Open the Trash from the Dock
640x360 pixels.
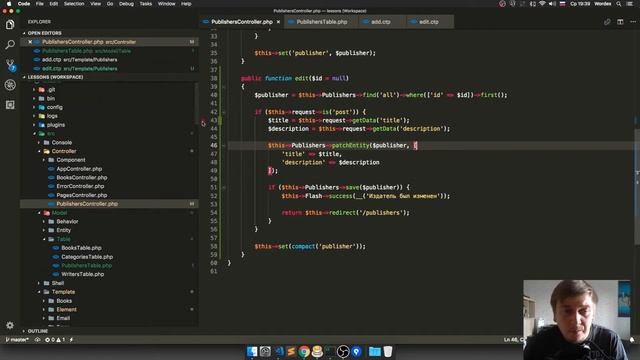pos(388,351)
